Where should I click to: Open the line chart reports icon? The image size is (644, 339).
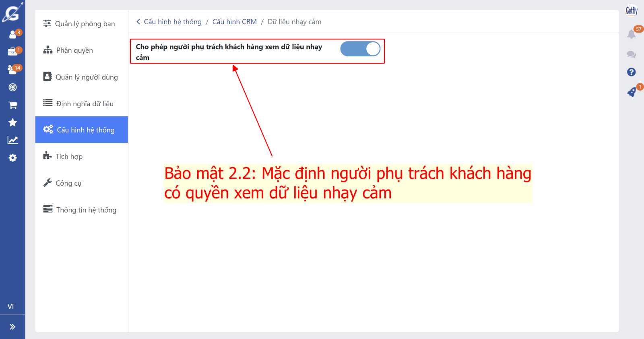[x=12, y=140]
